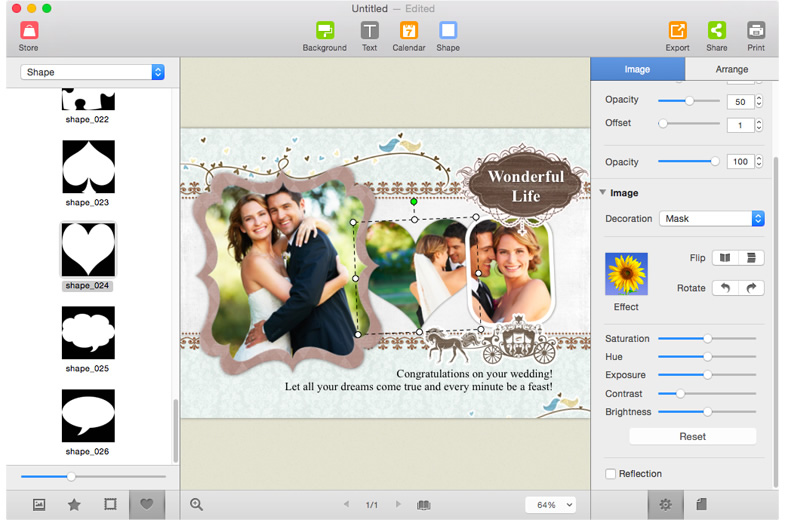Select the shape_024 heart mask
The width and height of the screenshot is (785, 520).
[x=88, y=249]
